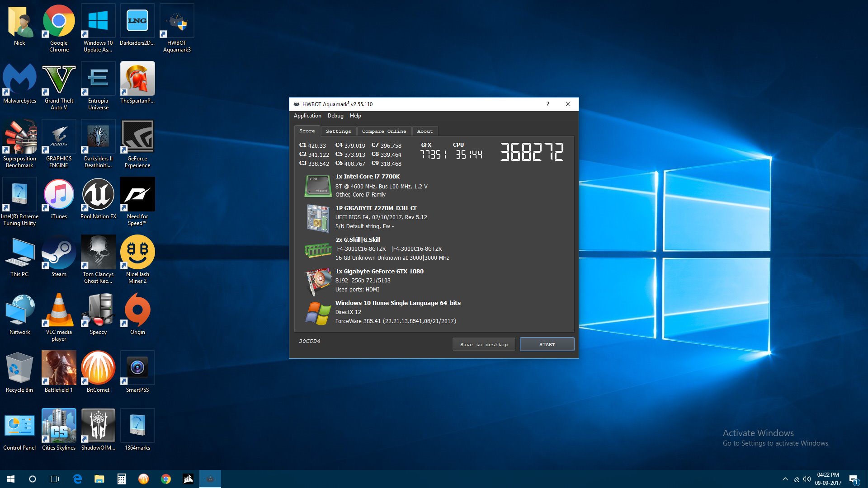
Task: Launch Microsoft Edge from the taskbar
Action: pyautogui.click(x=77, y=479)
